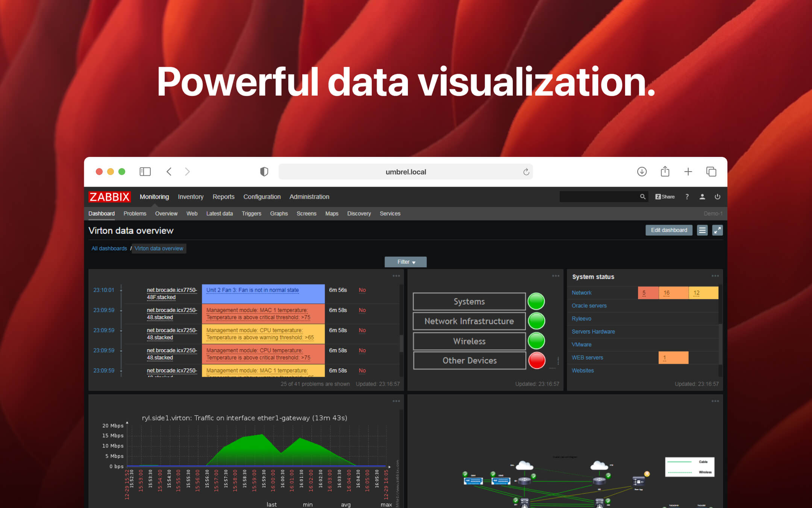This screenshot has width=812, height=508.
Task: Open the dashboard list menu icon near Edit dashboard
Action: pos(702,230)
